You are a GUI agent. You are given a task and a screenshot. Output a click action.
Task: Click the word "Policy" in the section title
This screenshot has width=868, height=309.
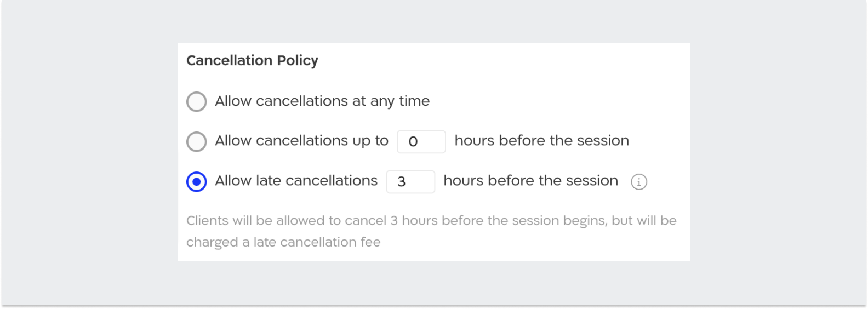coord(298,60)
